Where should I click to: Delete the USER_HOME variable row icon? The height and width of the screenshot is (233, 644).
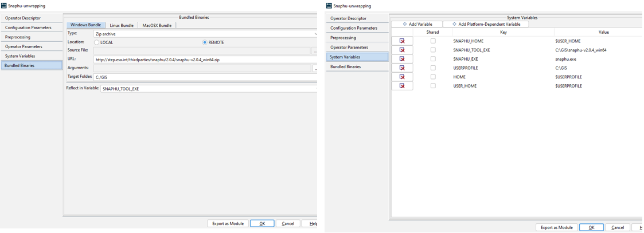coord(402,86)
